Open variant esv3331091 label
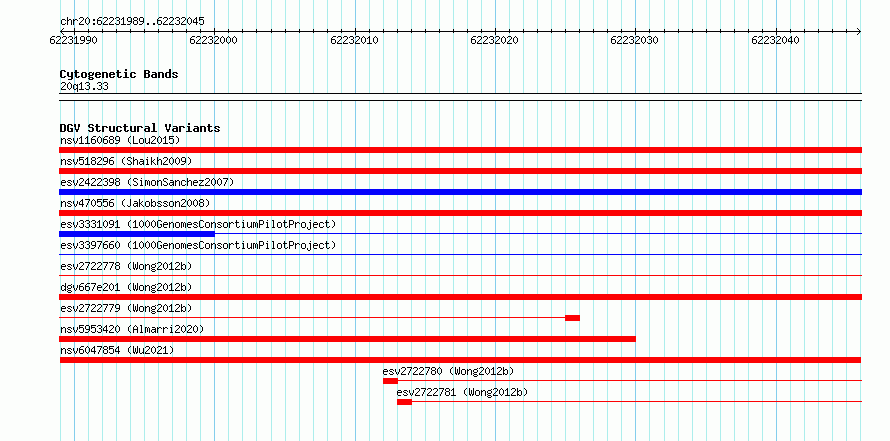Image resolution: width=890 pixels, height=441 pixels. tap(198, 224)
